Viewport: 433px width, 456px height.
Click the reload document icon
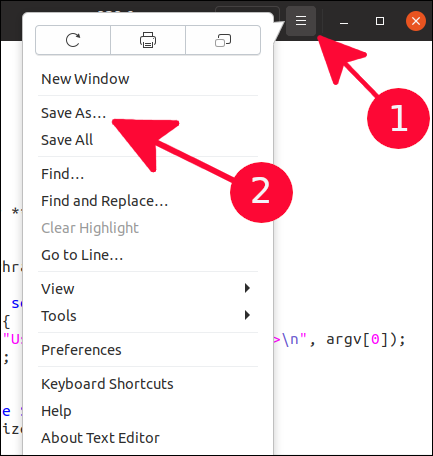coord(73,40)
